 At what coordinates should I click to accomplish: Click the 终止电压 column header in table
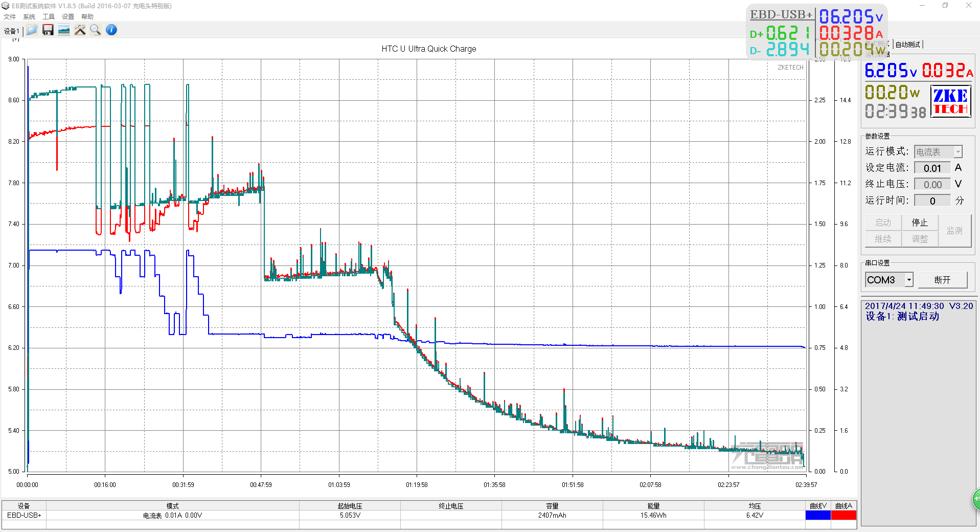[451, 505]
